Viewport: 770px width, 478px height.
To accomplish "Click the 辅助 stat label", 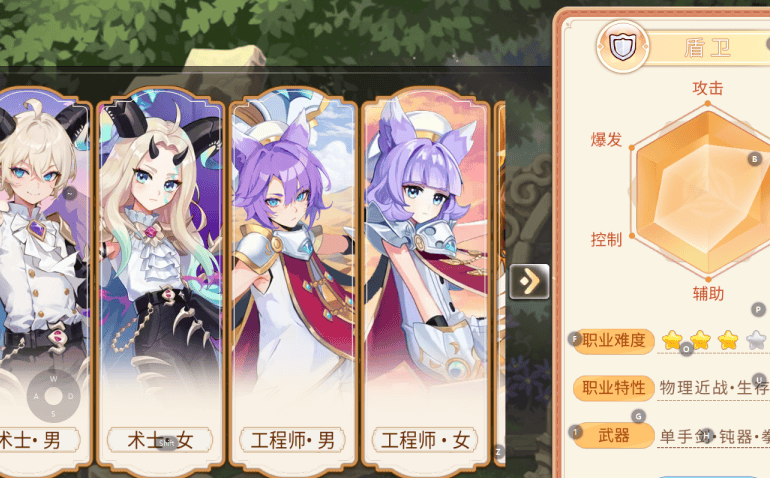I will [x=708, y=294].
